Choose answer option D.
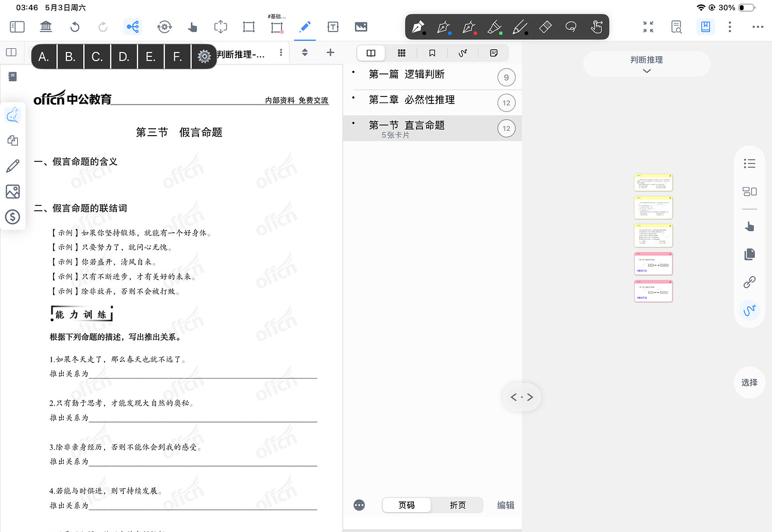 pos(124,57)
